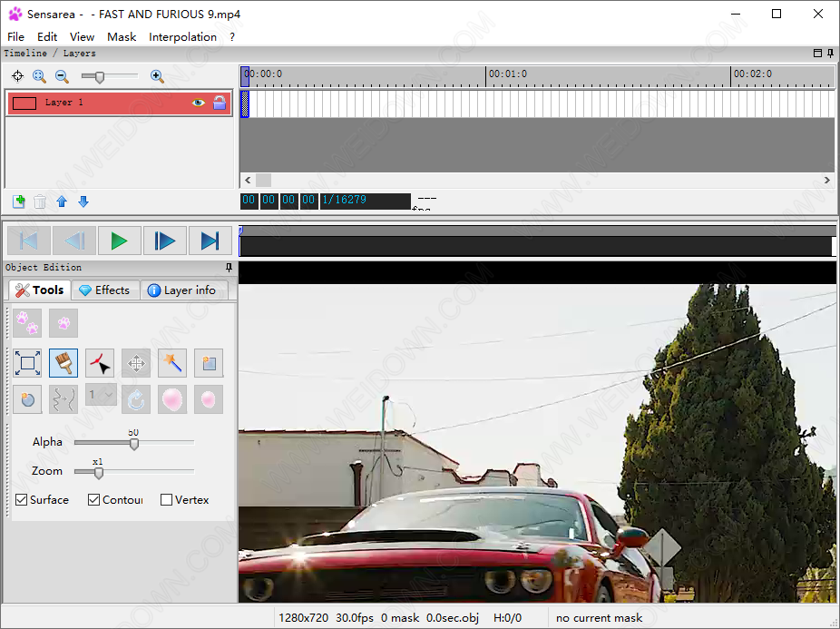840x629 pixels.
Task: Click the blue rotate arrow icon
Action: [136, 399]
